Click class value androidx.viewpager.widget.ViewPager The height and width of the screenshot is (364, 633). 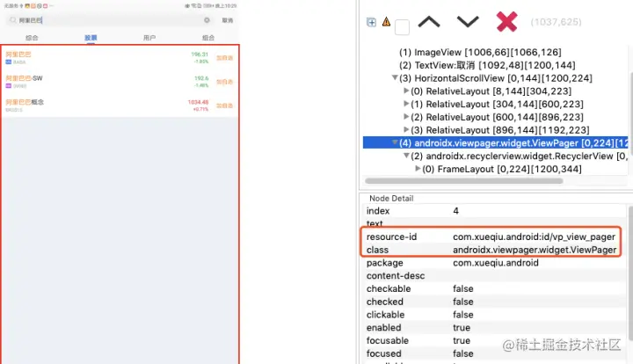click(x=535, y=250)
